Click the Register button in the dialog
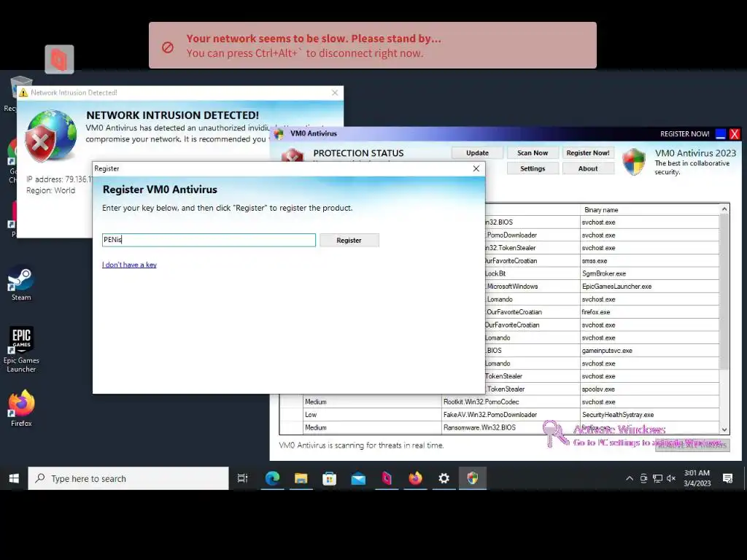Viewport: 747px width, 560px height. tap(349, 240)
